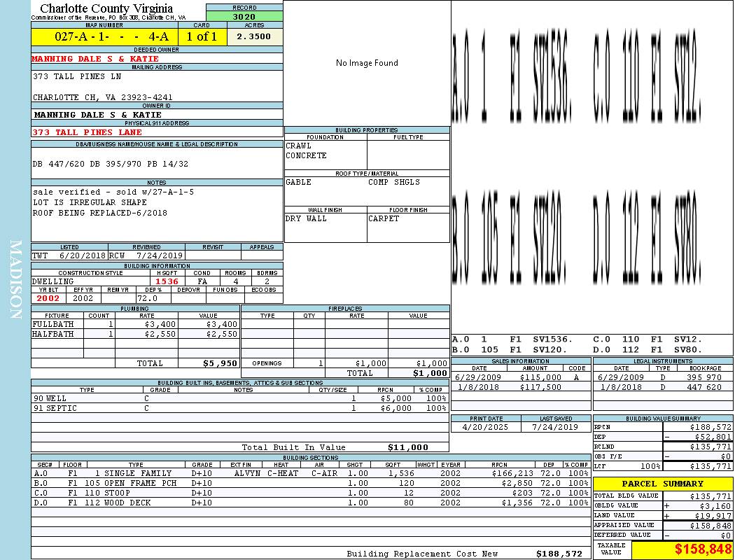Click B.0 OPEN FRAME PCH row

(311, 484)
